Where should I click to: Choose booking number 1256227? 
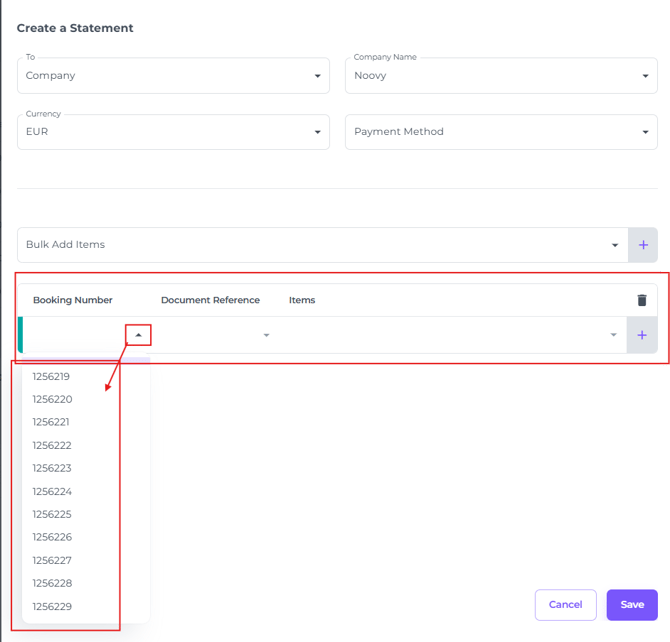[51, 560]
